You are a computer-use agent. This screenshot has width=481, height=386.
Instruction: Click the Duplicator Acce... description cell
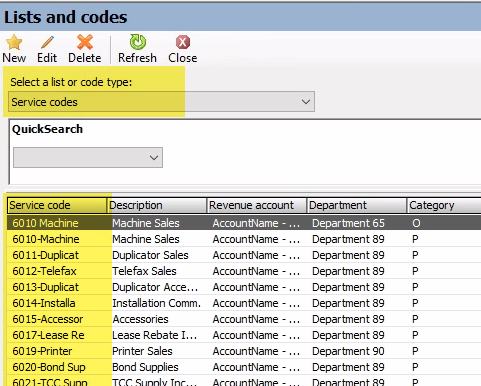pos(155,287)
